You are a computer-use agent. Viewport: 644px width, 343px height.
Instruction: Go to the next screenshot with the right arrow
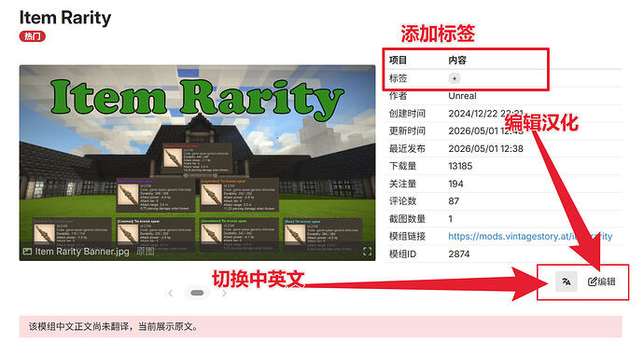(x=224, y=293)
